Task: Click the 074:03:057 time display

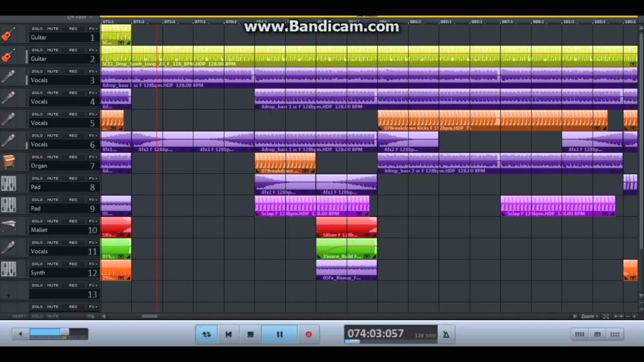Action: click(x=376, y=333)
